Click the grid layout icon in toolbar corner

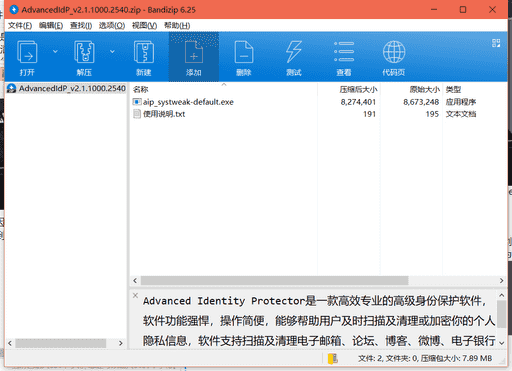click(496, 43)
